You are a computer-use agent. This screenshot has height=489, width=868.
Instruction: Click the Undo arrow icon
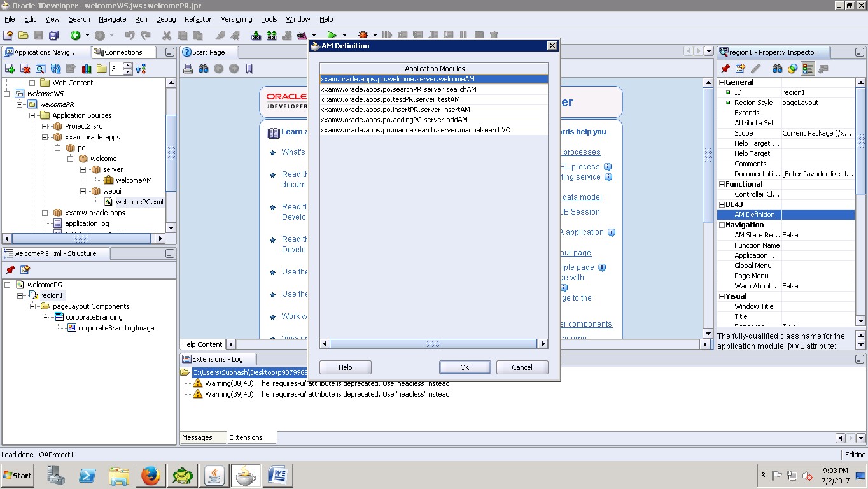pyautogui.click(x=129, y=35)
